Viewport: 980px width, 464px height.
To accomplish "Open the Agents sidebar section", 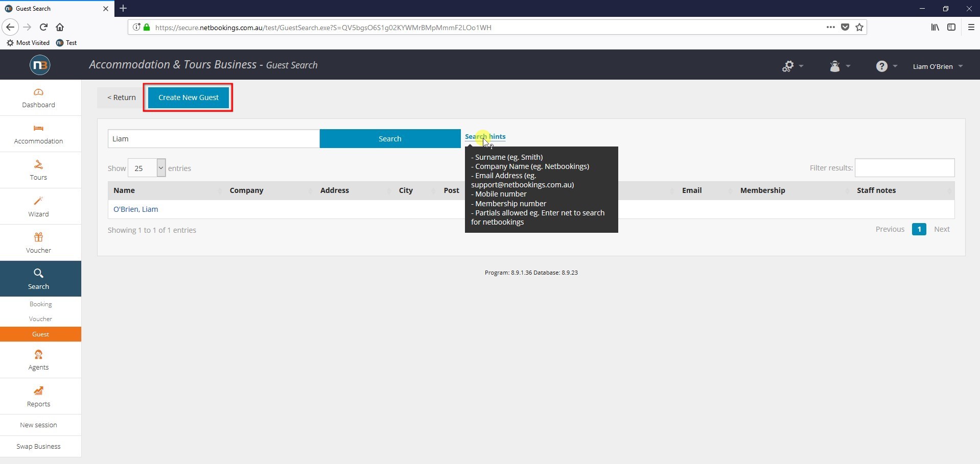I will 38,360.
